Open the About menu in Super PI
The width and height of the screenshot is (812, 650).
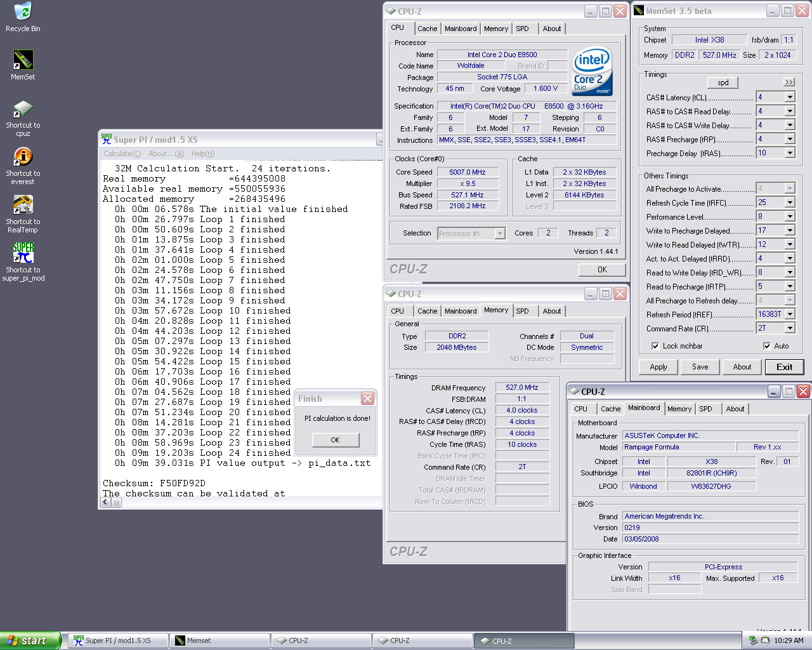coord(166,154)
